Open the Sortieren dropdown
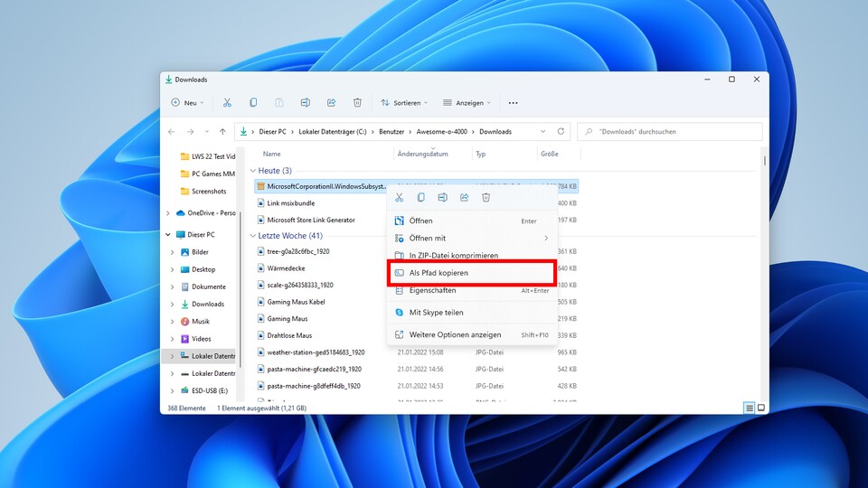 402,103
